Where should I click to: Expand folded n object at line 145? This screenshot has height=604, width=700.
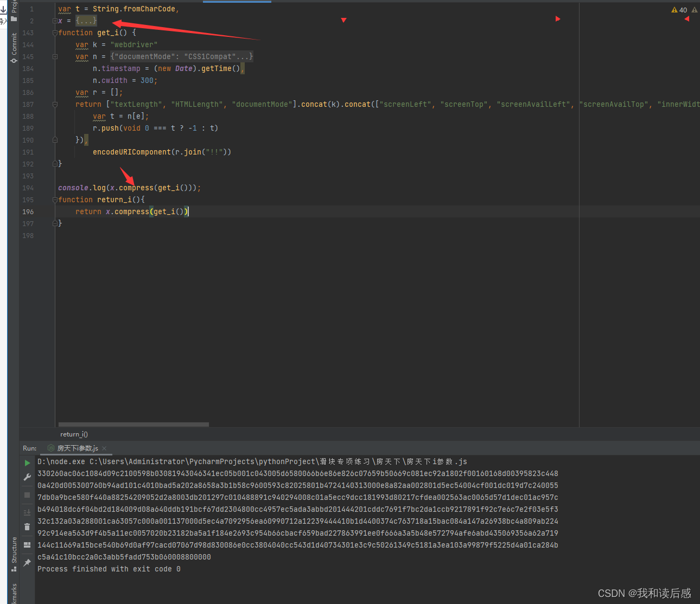tap(55, 56)
